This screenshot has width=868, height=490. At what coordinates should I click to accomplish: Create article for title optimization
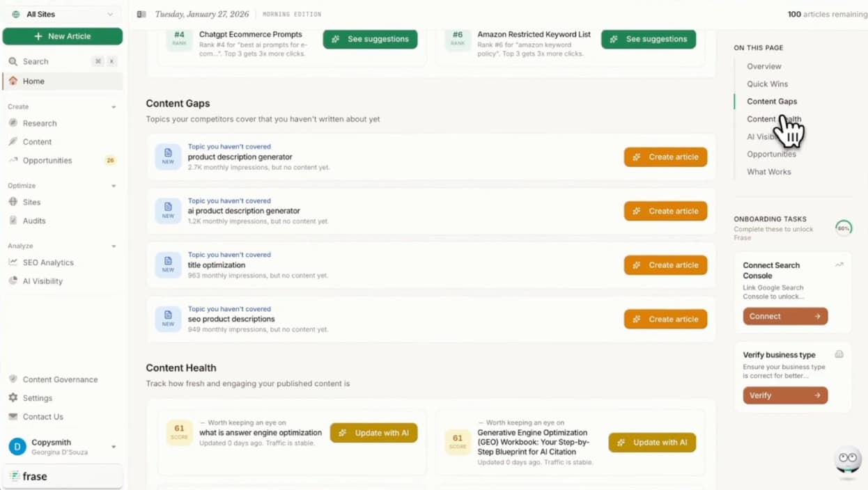coord(665,265)
